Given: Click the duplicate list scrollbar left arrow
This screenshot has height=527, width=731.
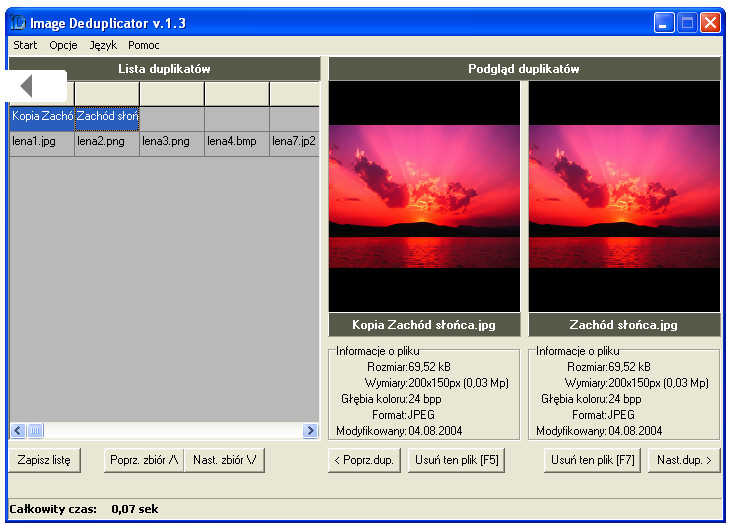Looking at the screenshot, I should tap(18, 430).
